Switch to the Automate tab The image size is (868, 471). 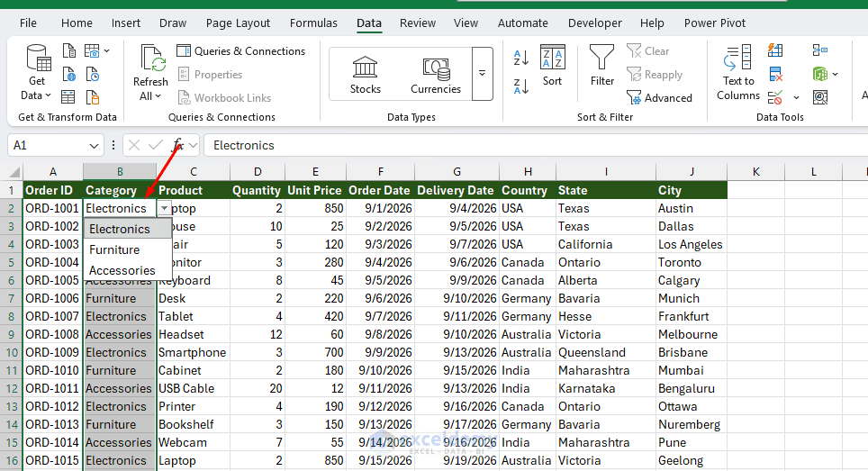tap(522, 23)
